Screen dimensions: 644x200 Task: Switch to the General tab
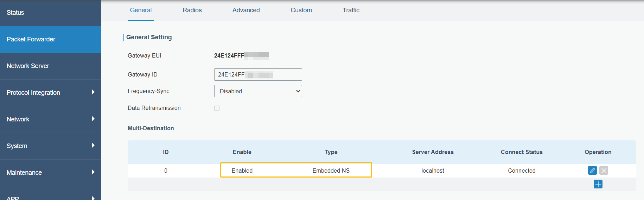tap(141, 10)
